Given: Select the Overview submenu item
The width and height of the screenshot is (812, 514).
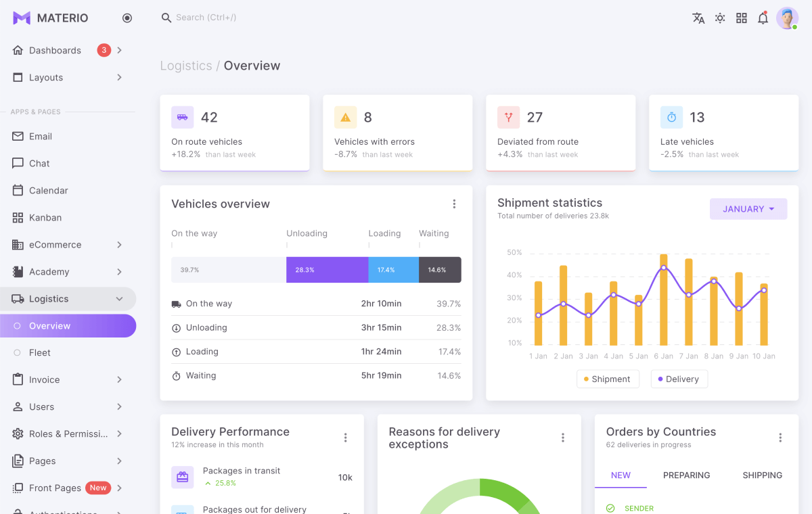Looking at the screenshot, I should coord(68,325).
